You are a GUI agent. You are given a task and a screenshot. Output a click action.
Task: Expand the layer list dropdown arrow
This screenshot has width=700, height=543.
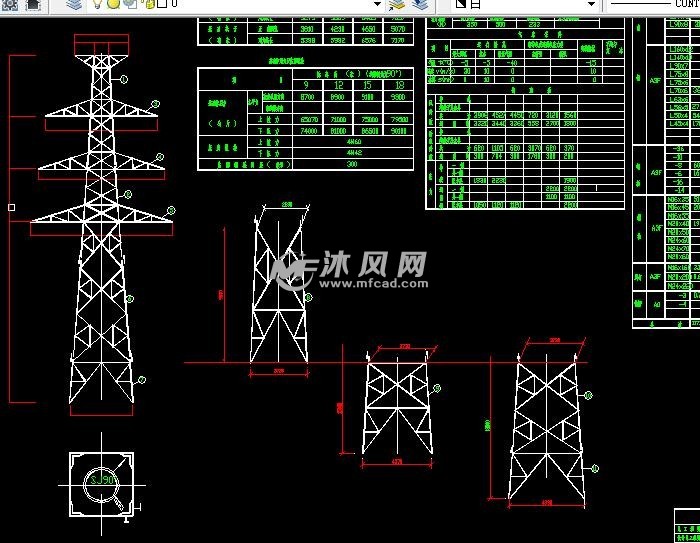pyautogui.click(x=377, y=4)
